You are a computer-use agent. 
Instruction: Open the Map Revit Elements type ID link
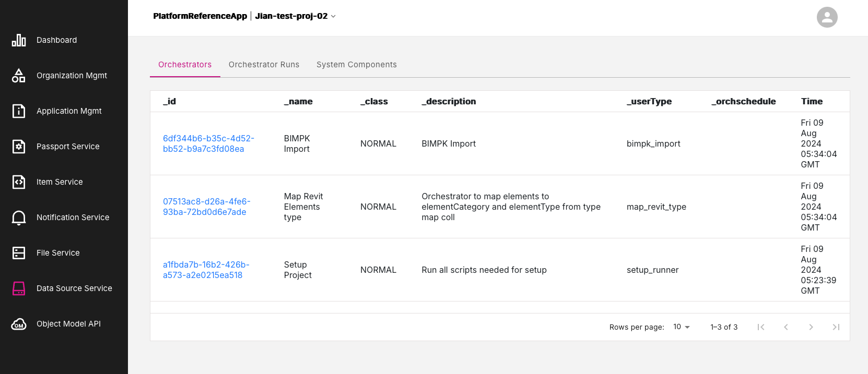point(206,207)
